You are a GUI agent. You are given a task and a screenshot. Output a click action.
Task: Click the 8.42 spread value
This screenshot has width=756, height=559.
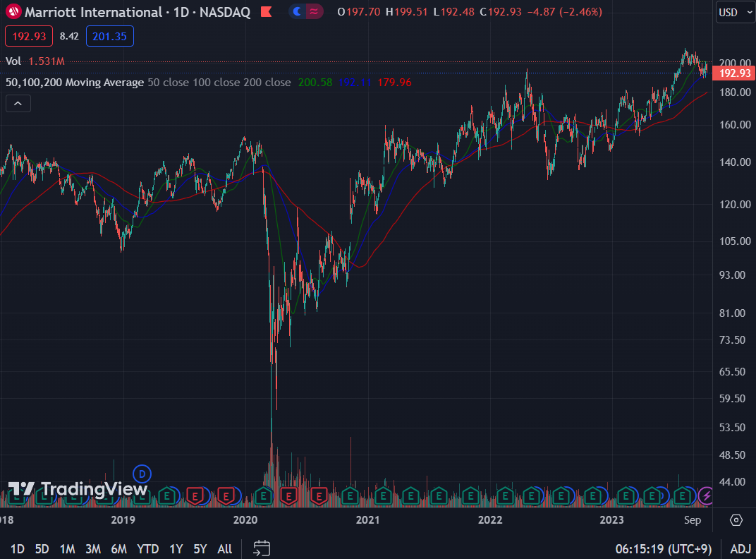69,36
